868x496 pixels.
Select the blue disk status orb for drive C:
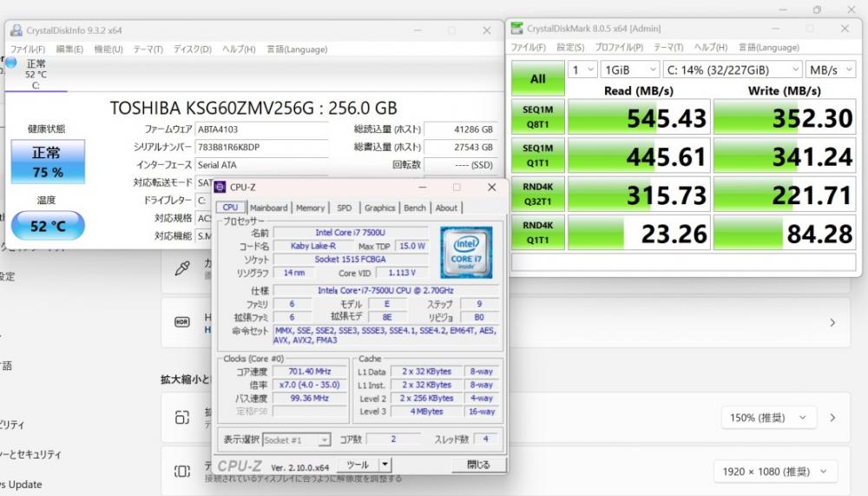point(11,63)
